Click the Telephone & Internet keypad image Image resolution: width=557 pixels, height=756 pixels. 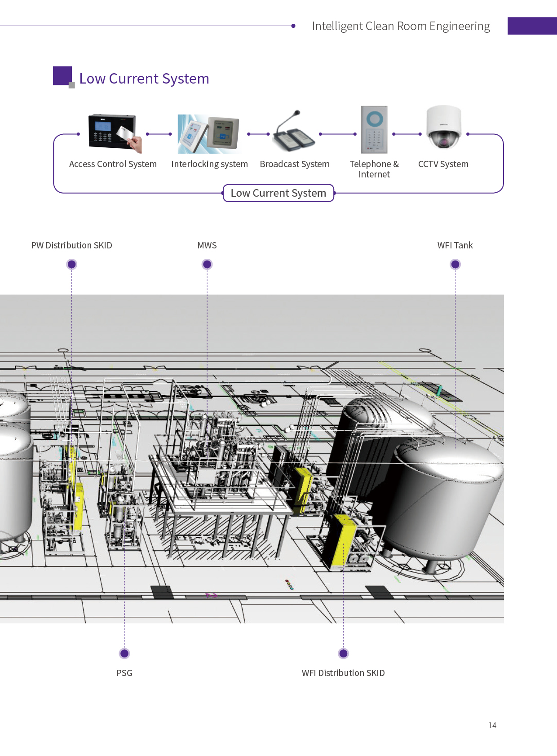pos(374,130)
